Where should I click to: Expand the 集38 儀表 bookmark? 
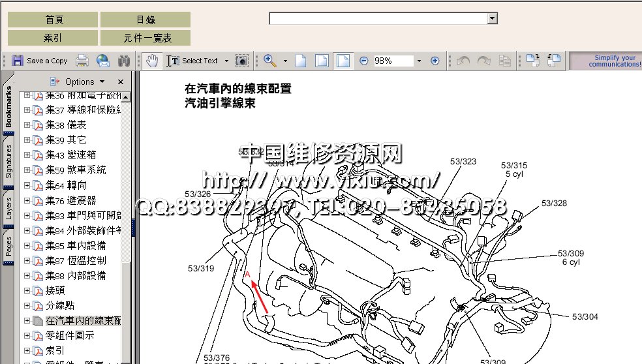click(x=27, y=125)
